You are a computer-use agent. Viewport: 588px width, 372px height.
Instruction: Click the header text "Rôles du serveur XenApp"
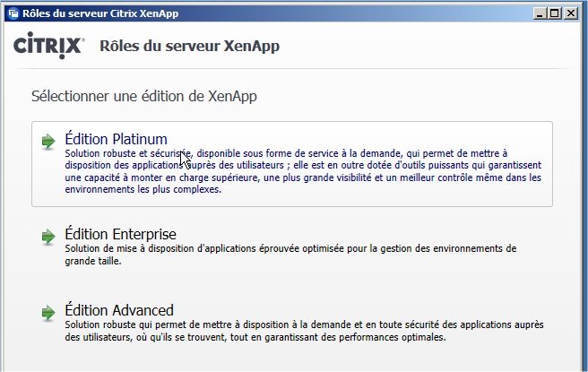(188, 46)
